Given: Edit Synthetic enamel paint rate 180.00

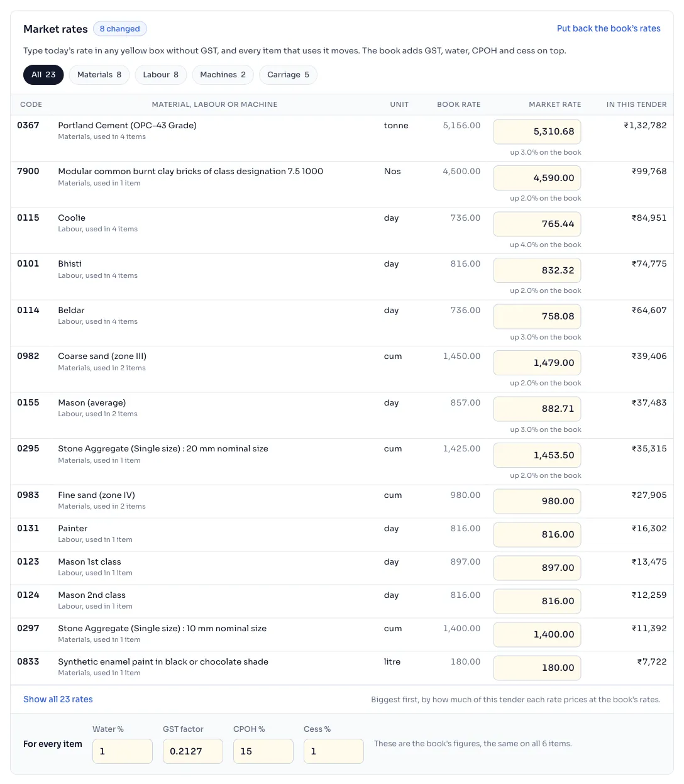Looking at the screenshot, I should point(537,668).
